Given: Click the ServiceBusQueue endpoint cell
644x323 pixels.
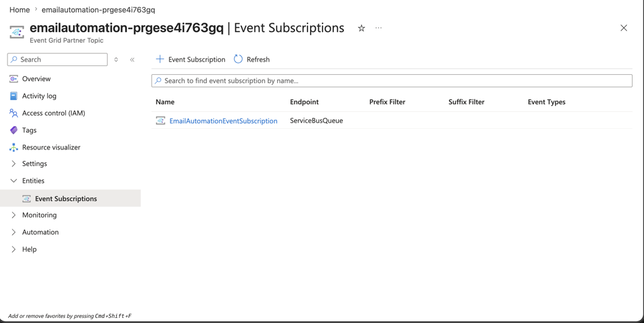Looking at the screenshot, I should [x=316, y=121].
